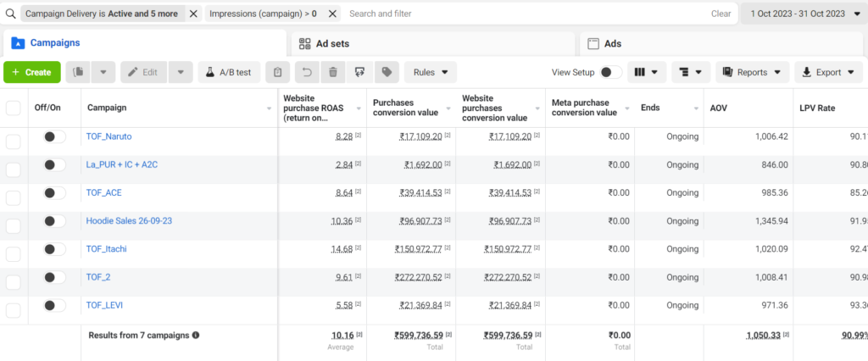Screen dimensions: 868x361
Task: Click the Tag label icon
Action: [x=387, y=72]
